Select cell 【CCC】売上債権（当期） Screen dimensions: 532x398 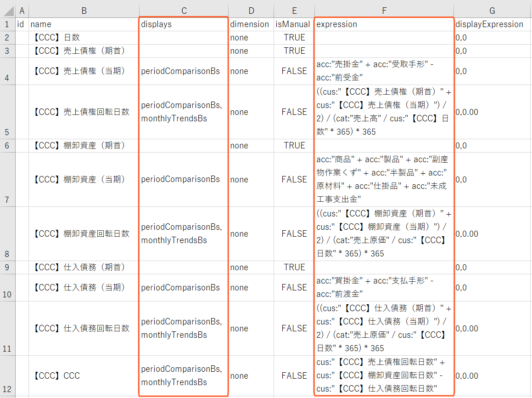click(84, 71)
